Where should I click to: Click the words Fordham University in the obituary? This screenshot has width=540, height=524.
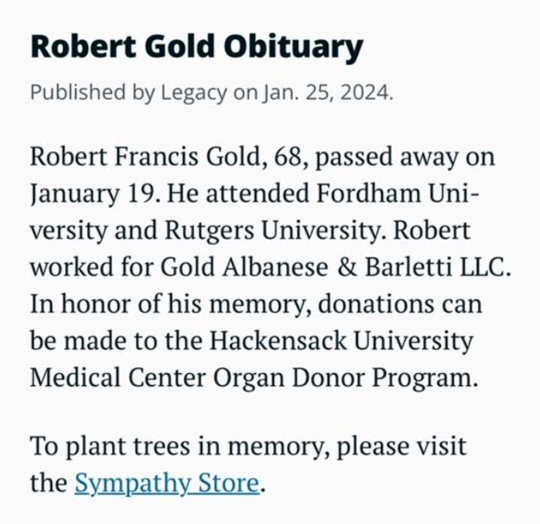pyautogui.click(x=397, y=193)
